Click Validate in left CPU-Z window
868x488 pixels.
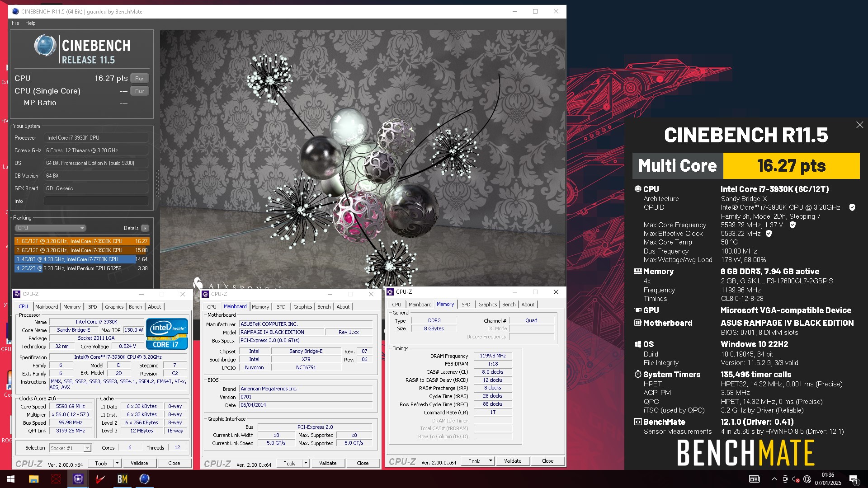pos(139,463)
